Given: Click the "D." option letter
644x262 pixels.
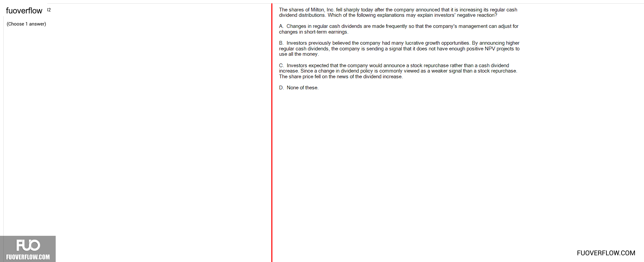Looking at the screenshot, I should point(281,88).
